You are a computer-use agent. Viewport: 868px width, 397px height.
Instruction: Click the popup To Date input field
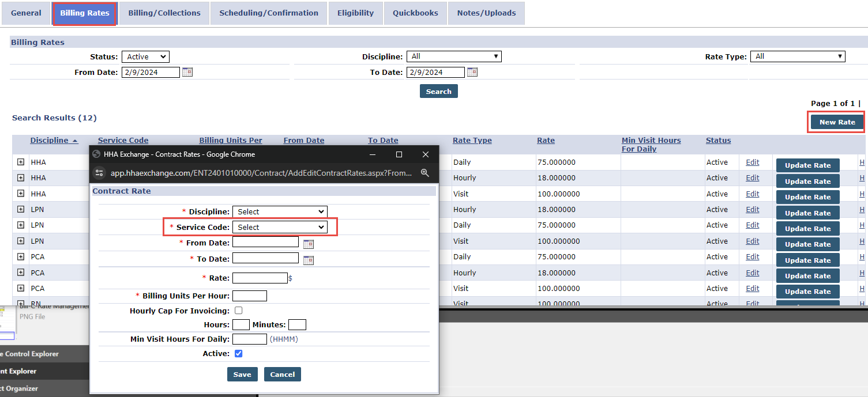coord(265,258)
